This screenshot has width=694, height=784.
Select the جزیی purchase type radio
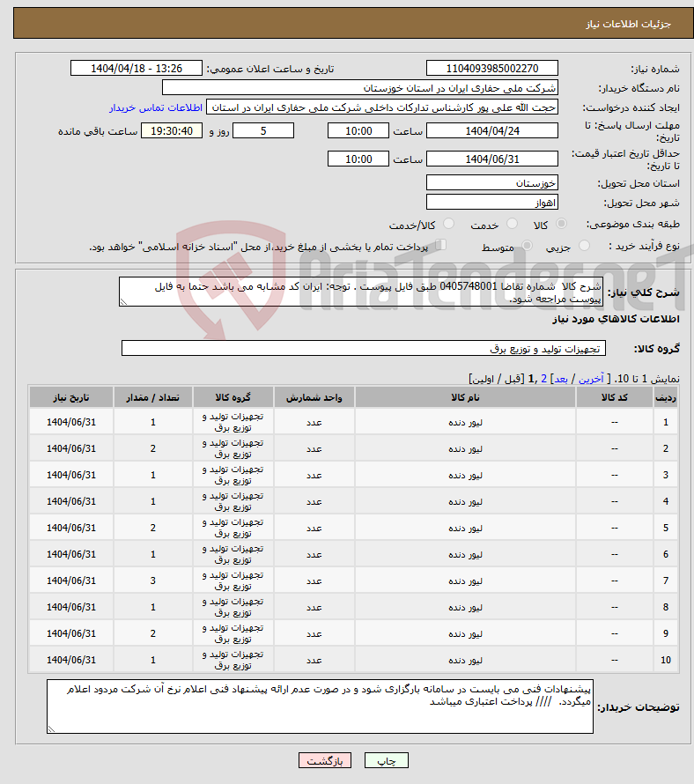tap(584, 246)
